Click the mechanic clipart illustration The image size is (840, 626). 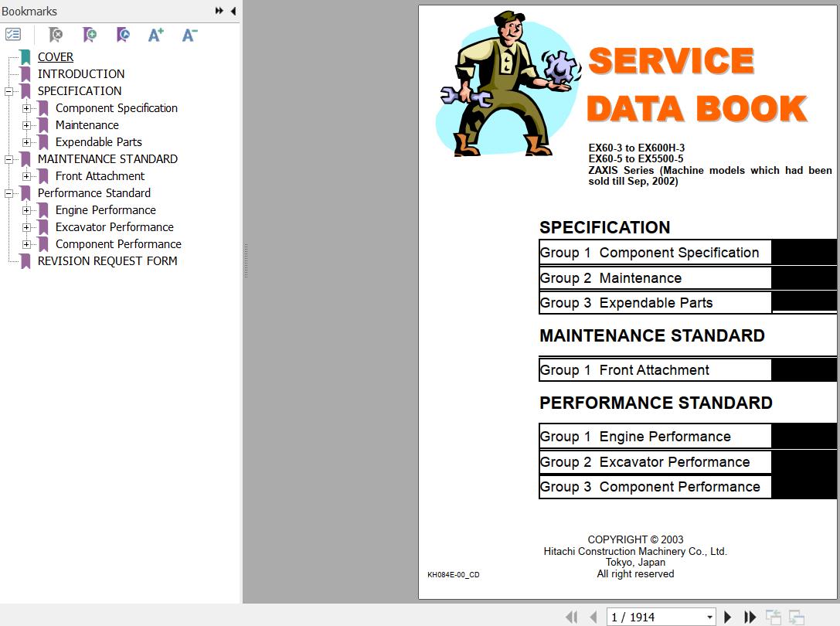[x=509, y=84]
